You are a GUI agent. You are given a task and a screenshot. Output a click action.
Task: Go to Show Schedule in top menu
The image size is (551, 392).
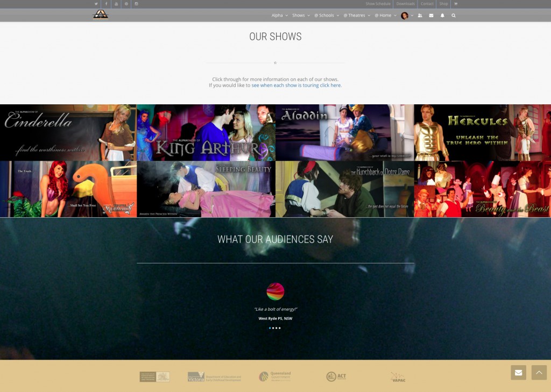pos(378,4)
